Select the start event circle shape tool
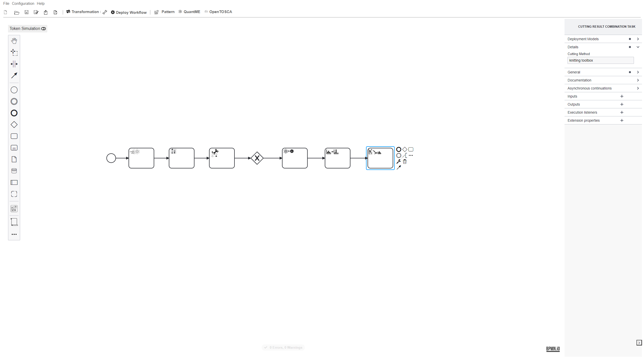 click(14, 90)
